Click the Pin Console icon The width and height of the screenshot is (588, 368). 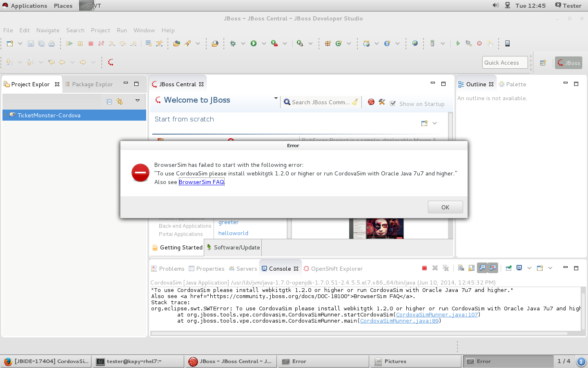(x=509, y=268)
